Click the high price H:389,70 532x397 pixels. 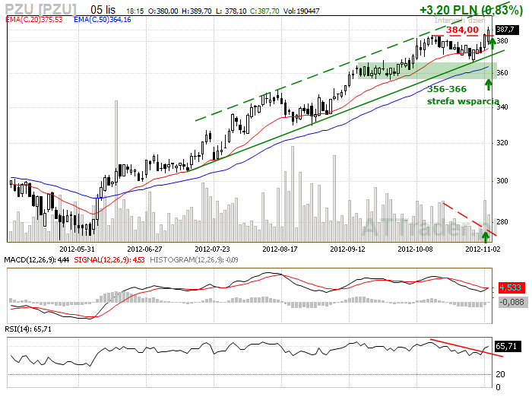point(196,11)
